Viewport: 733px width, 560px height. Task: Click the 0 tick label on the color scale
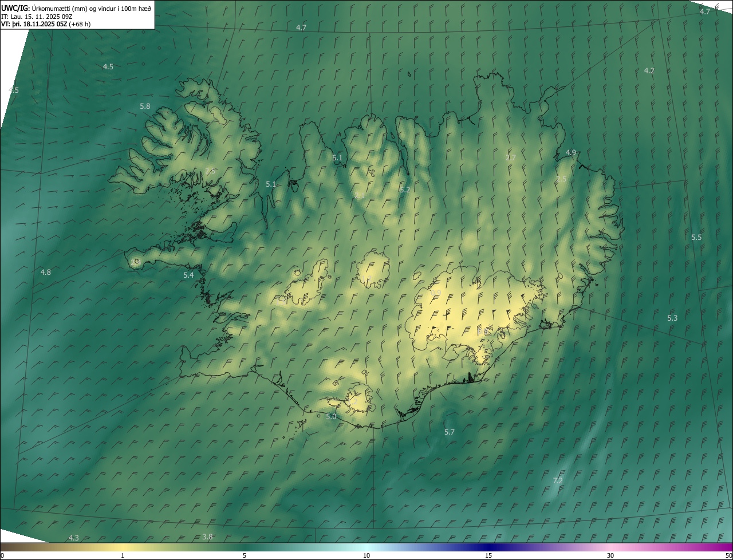(x=2, y=556)
